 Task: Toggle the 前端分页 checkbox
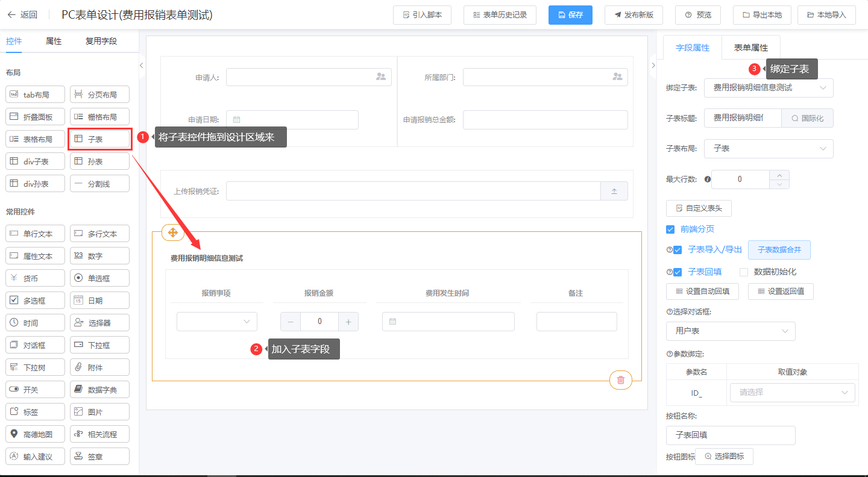point(670,229)
